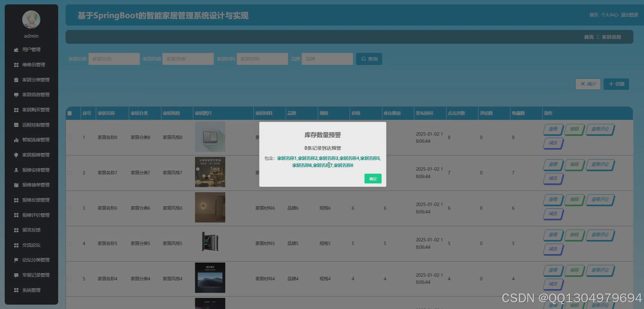The width and height of the screenshot is (644, 309).
Task: Toggle the select-all checkbox in table header
Action: click(x=70, y=113)
